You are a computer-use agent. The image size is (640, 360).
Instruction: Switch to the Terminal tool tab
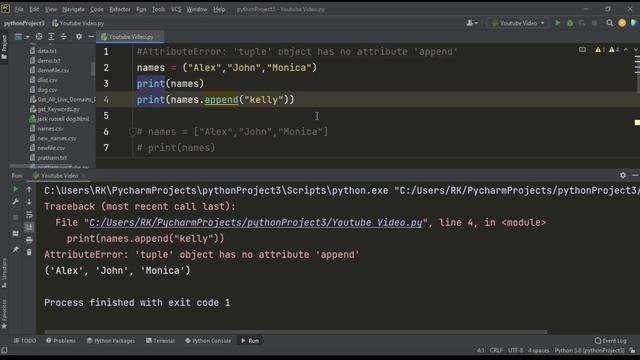click(x=160, y=340)
